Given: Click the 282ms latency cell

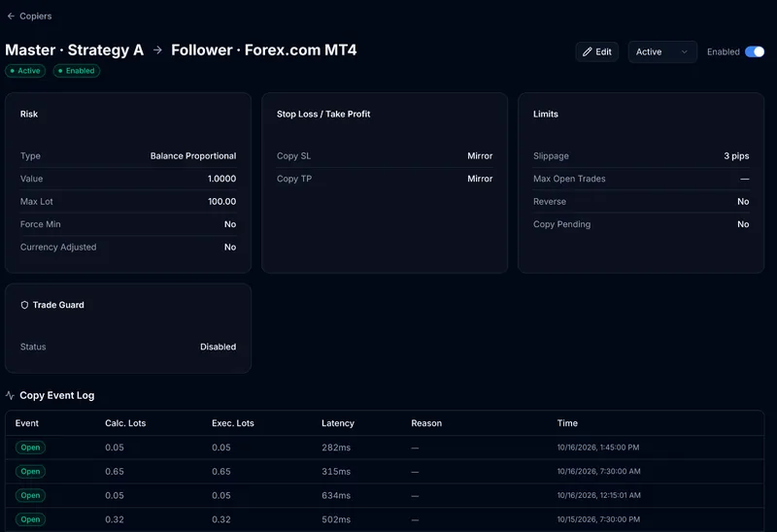Looking at the screenshot, I should coord(336,448).
